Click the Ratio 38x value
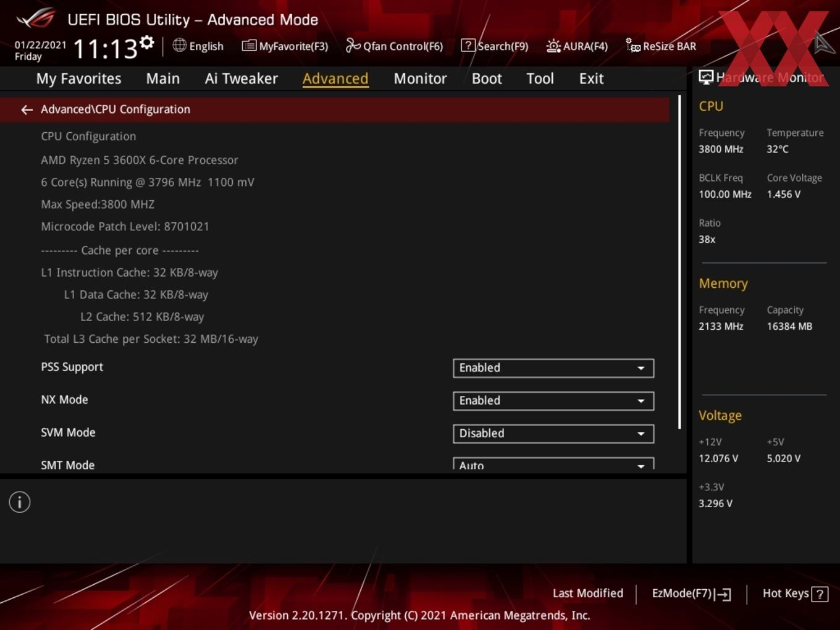The image size is (840, 630). click(707, 239)
